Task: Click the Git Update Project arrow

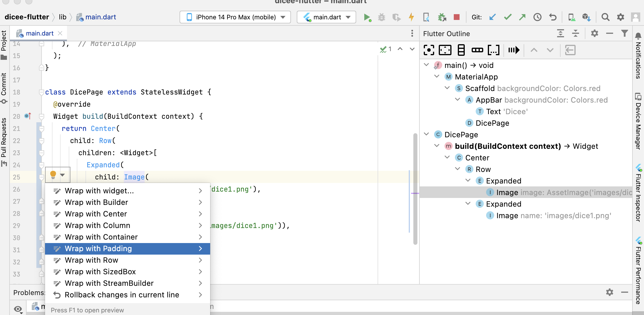Action: (492, 17)
